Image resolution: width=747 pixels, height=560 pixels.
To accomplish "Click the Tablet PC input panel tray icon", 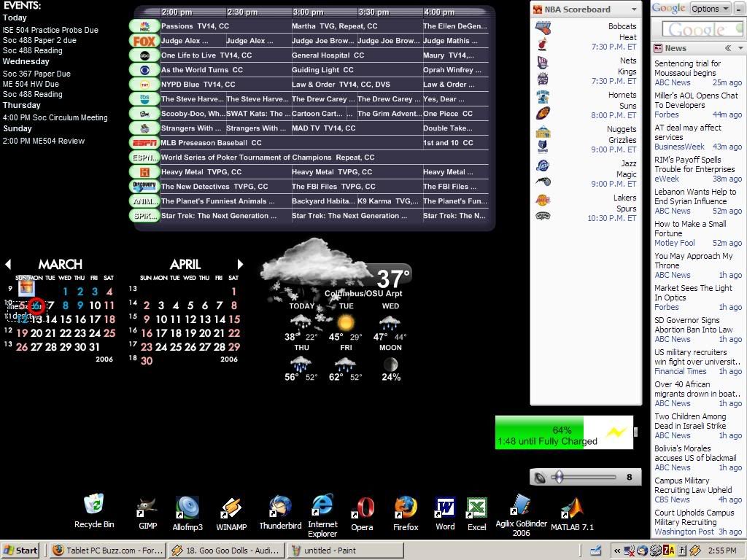I will (595, 551).
